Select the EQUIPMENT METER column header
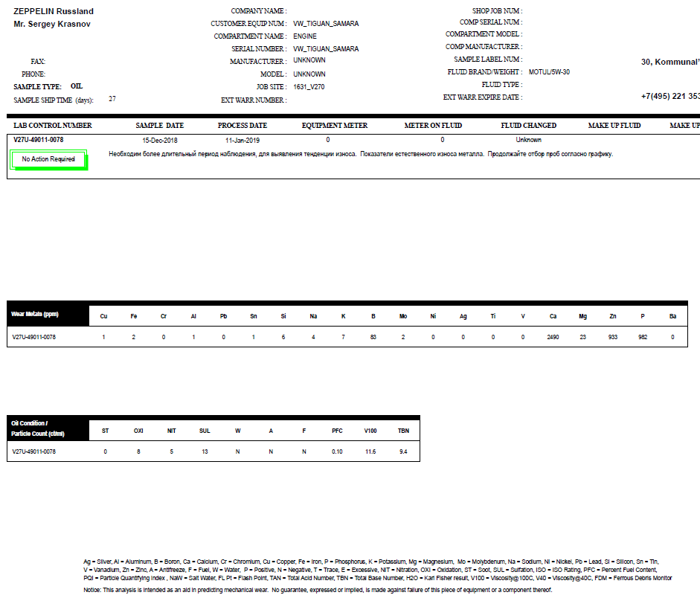The height and width of the screenshot is (601, 700). [335, 126]
